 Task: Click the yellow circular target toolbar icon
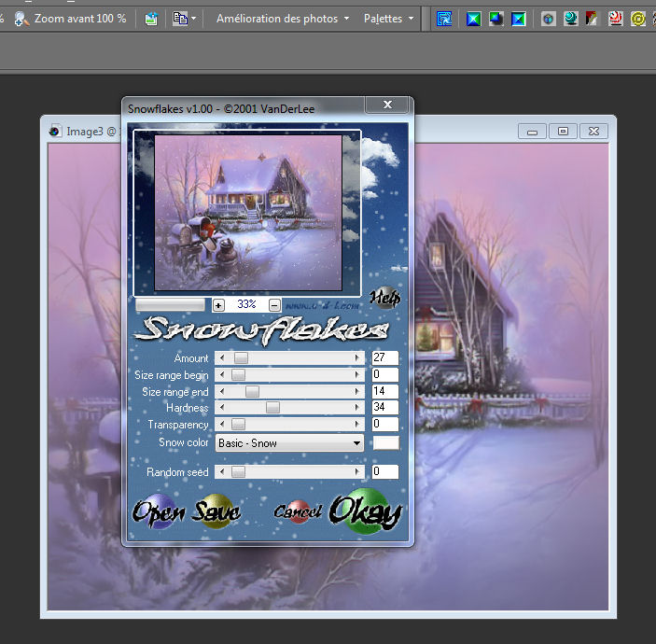tap(638, 19)
